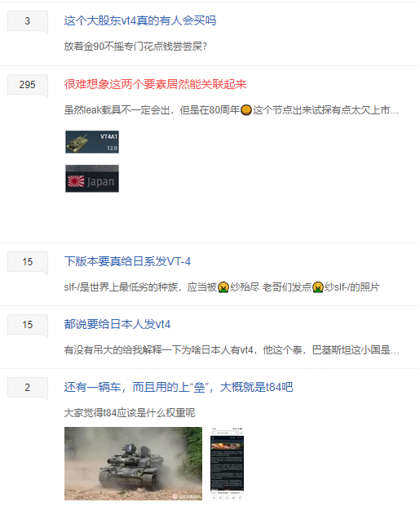View the Japan flag thumbnail image
This screenshot has width=420, height=511.
[x=92, y=178]
